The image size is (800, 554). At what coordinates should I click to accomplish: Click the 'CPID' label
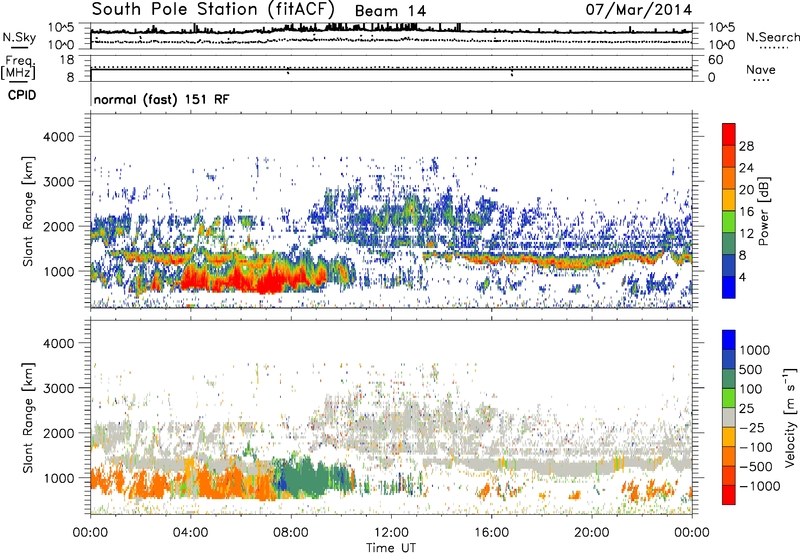(22, 95)
